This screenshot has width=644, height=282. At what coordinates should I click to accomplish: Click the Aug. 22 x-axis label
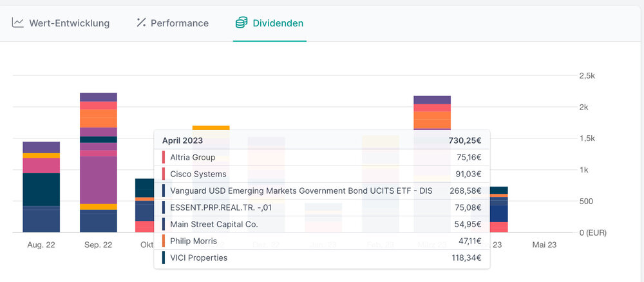pyautogui.click(x=43, y=245)
